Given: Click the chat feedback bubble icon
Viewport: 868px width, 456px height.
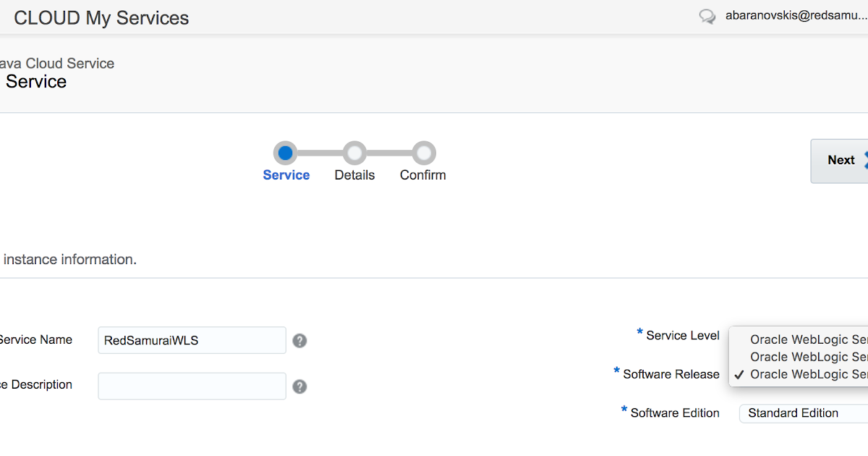Looking at the screenshot, I should click(x=707, y=16).
